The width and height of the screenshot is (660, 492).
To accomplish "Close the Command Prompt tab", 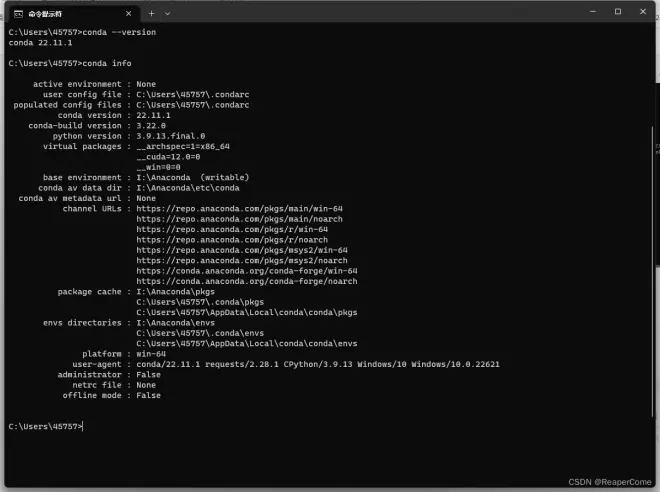I will (x=128, y=13).
